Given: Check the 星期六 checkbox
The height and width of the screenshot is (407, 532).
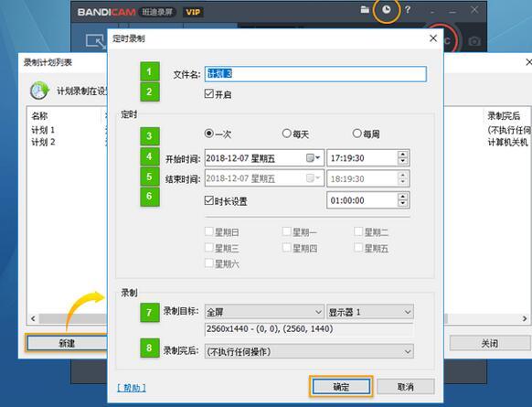Looking at the screenshot, I should coord(209,262).
